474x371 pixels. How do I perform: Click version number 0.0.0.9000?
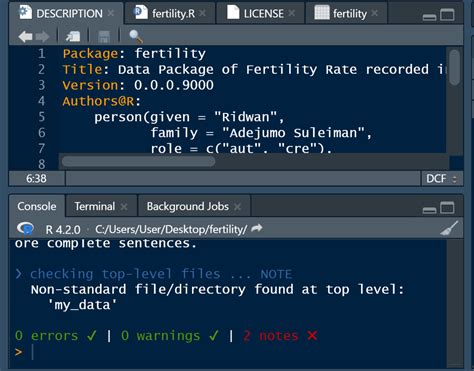click(174, 85)
